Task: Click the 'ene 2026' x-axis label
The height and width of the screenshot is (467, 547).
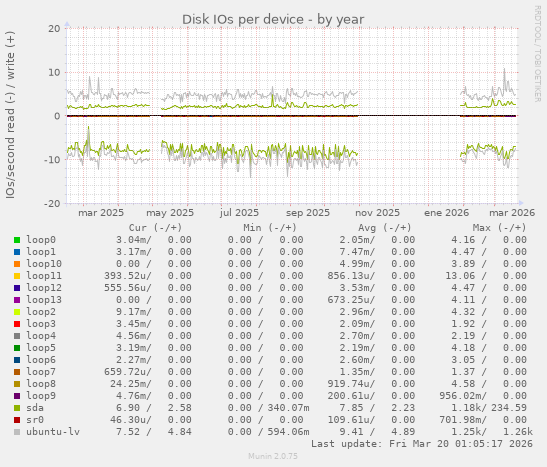Action: click(447, 213)
